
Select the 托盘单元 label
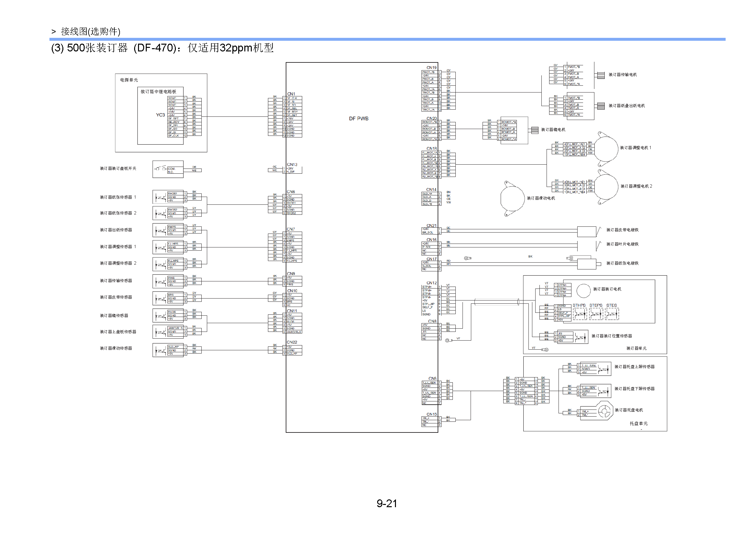[638, 423]
